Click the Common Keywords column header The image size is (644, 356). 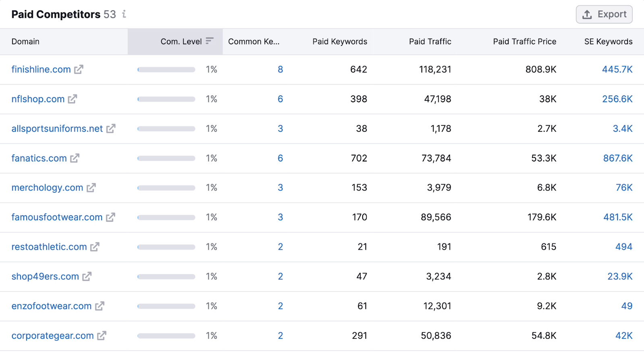pyautogui.click(x=254, y=41)
